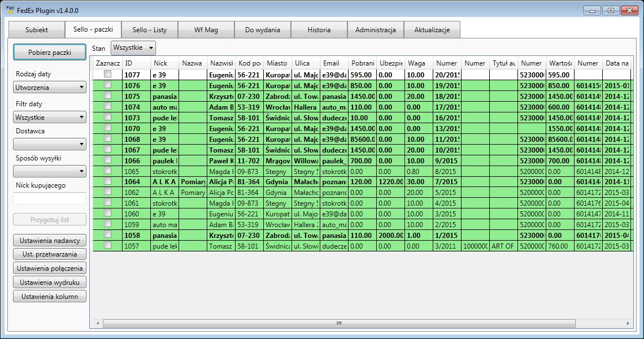Expand the Sposób wysyłki dropdown
Image resolution: width=644 pixels, height=339 pixels.
50,171
